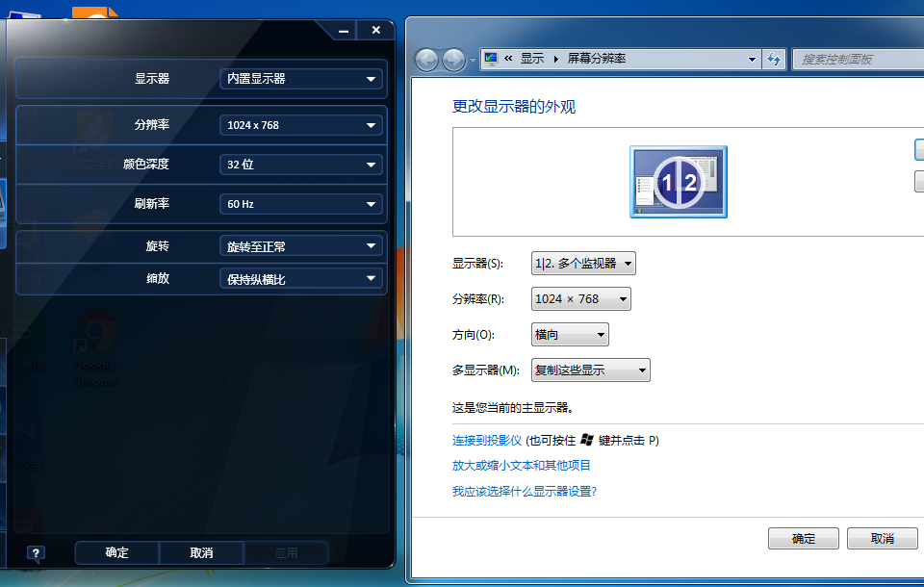The height and width of the screenshot is (587, 924).
Task: Select the 1|2 monitor preview image
Action: [x=678, y=182]
